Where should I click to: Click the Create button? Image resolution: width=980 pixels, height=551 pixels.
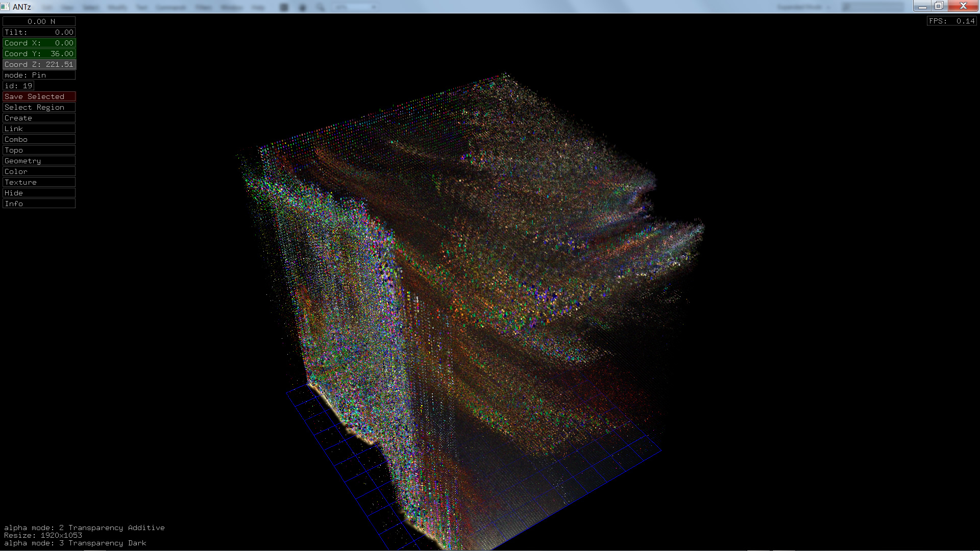click(39, 118)
